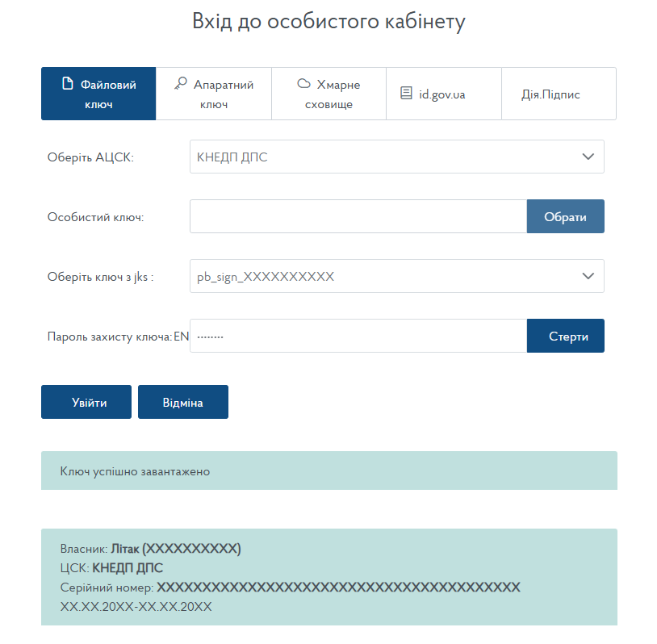Screen dimensions: 657x644
Task: Click the Відміна cancel button
Action: pyautogui.click(x=183, y=402)
